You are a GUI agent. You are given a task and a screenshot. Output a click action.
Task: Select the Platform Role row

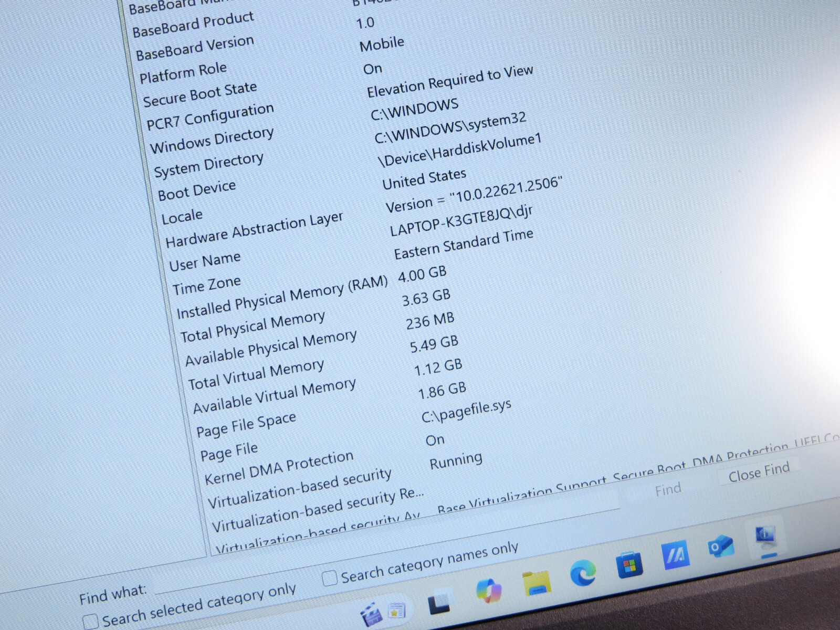click(183, 72)
